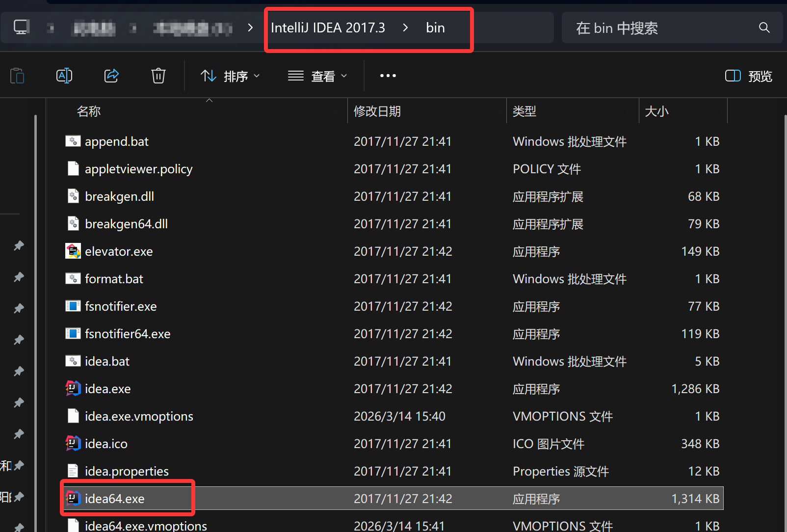
Task: Click the search magnifier icon
Action: click(x=764, y=27)
